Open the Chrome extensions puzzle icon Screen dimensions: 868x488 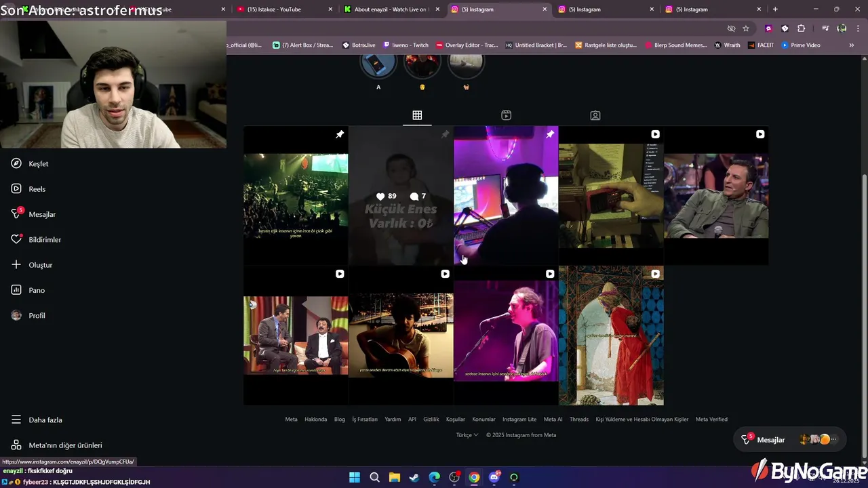(x=801, y=28)
